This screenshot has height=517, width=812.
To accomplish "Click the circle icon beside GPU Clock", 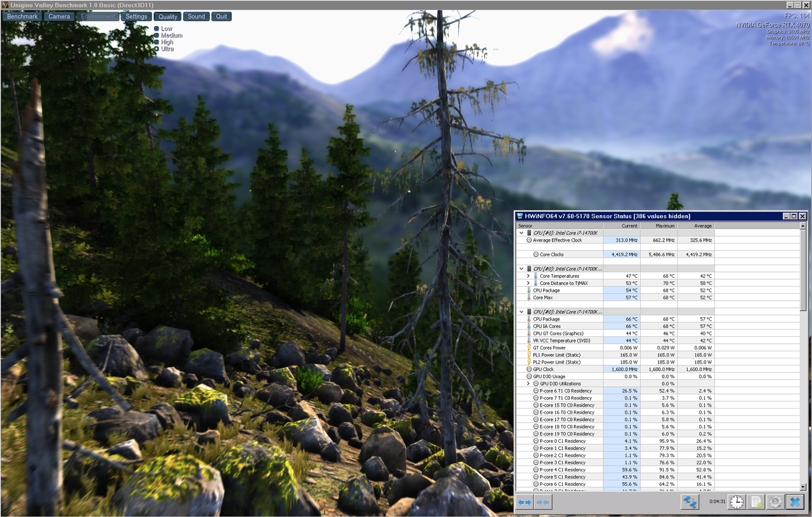I will click(x=529, y=369).
